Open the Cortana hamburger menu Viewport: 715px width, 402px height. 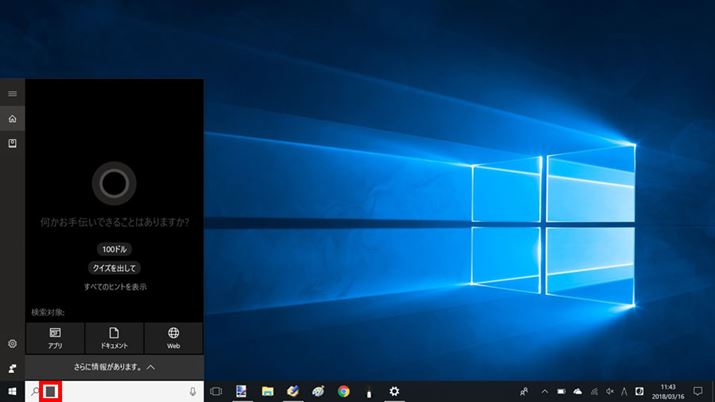pyautogui.click(x=12, y=93)
